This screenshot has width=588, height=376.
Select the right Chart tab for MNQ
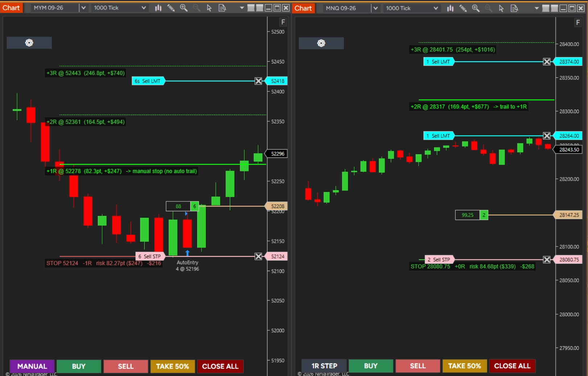click(x=303, y=8)
